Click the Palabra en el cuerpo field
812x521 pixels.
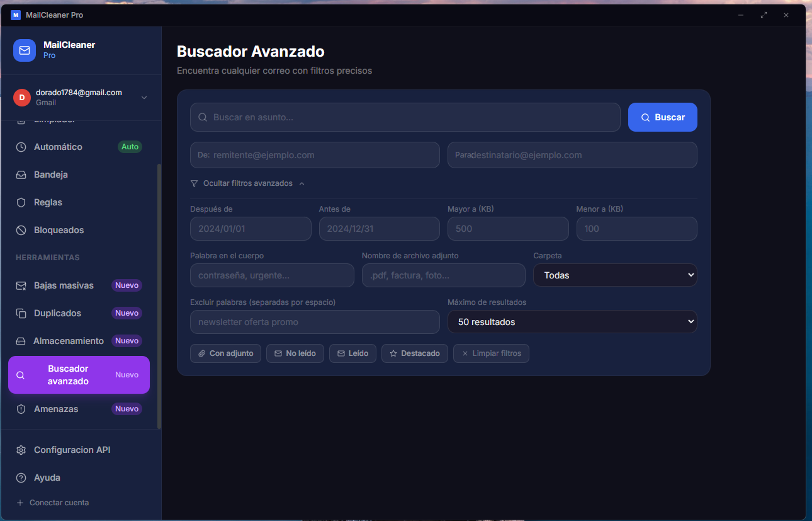tap(272, 275)
